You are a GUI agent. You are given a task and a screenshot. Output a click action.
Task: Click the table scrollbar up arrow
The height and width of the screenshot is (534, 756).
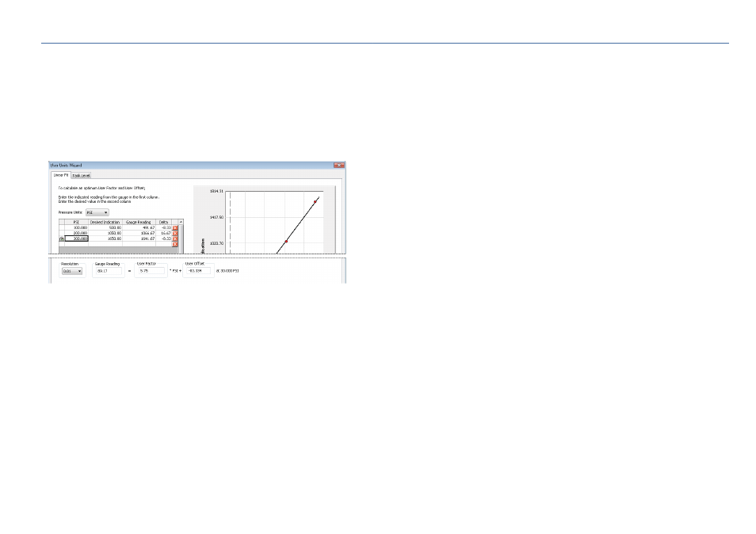click(x=181, y=222)
